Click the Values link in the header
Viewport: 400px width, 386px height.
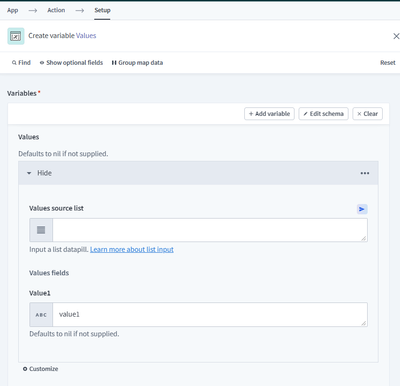[86, 36]
